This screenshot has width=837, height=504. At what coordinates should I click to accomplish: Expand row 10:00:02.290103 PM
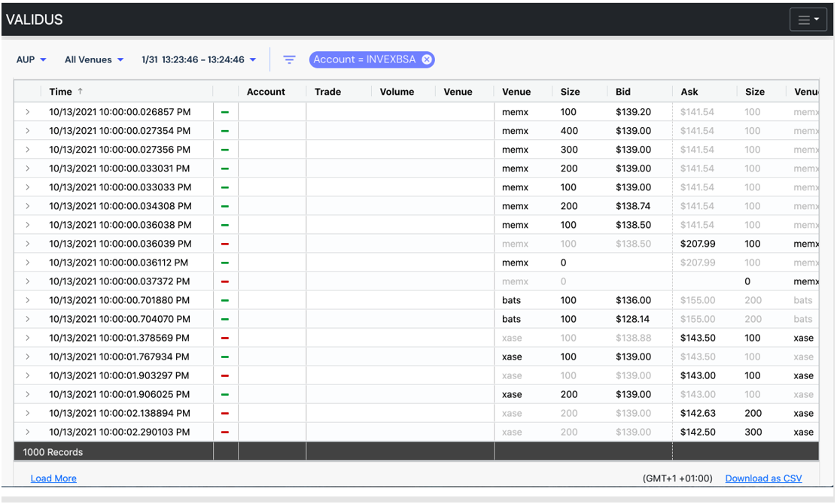point(27,433)
